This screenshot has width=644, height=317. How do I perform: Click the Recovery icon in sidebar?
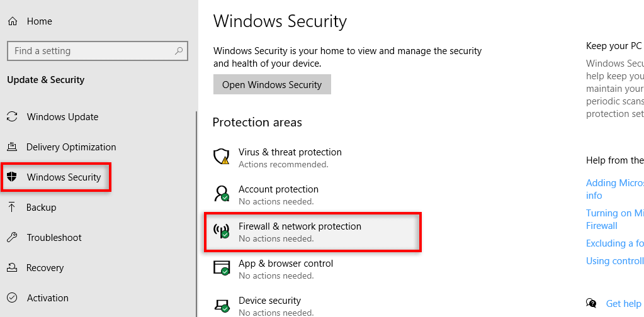(12, 268)
